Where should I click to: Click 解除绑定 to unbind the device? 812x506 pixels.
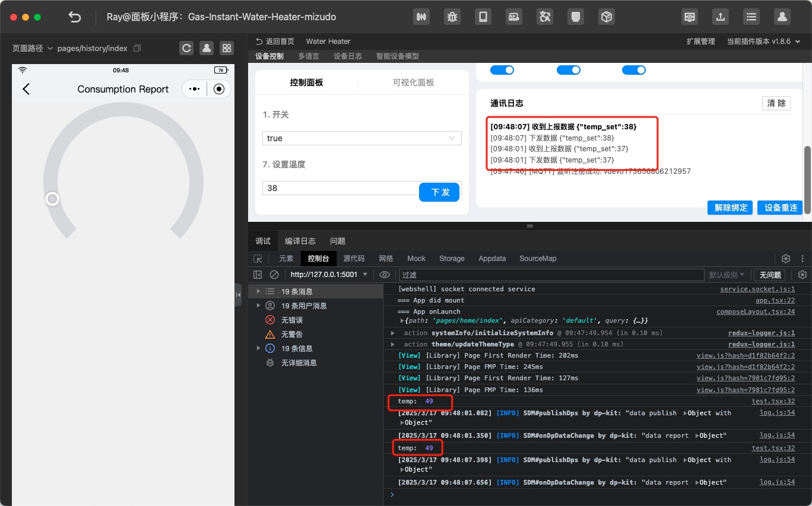click(729, 207)
